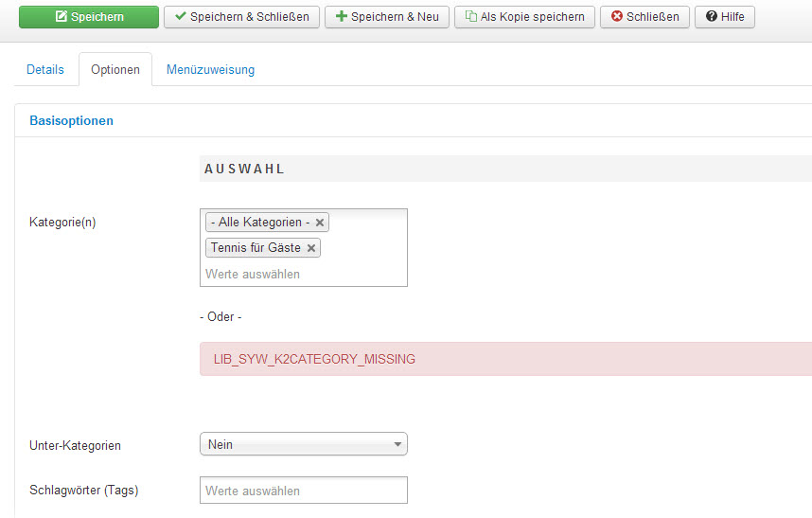
Task: Switch to the Details tab
Action: pyautogui.click(x=45, y=70)
